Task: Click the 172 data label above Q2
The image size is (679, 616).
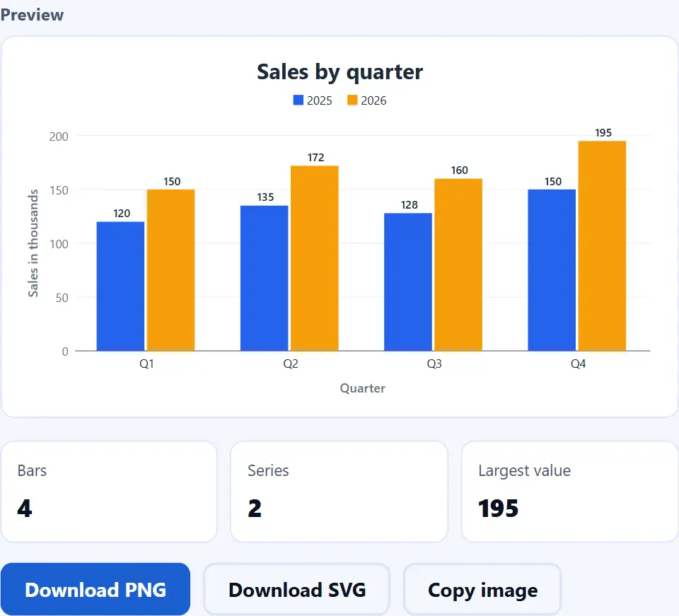Action: click(315, 158)
